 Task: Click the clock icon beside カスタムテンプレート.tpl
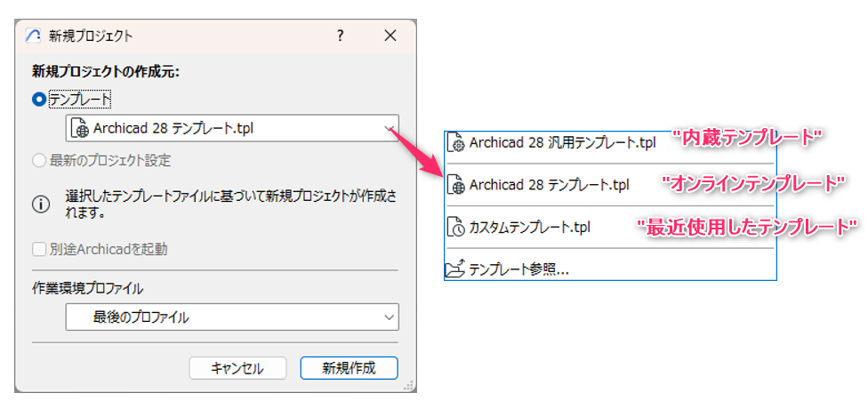tap(456, 227)
